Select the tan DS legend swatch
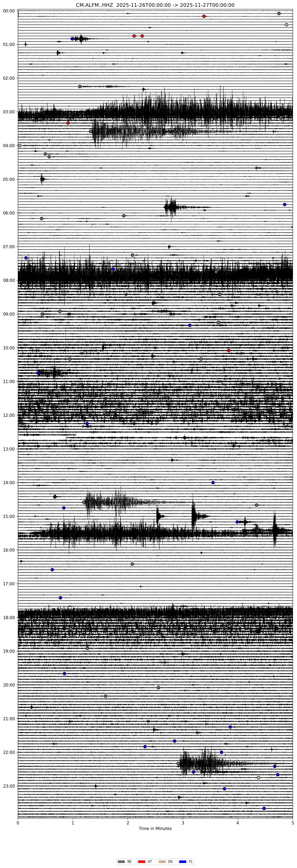Image resolution: width=297 pixels, height=868 pixels. [x=162, y=862]
